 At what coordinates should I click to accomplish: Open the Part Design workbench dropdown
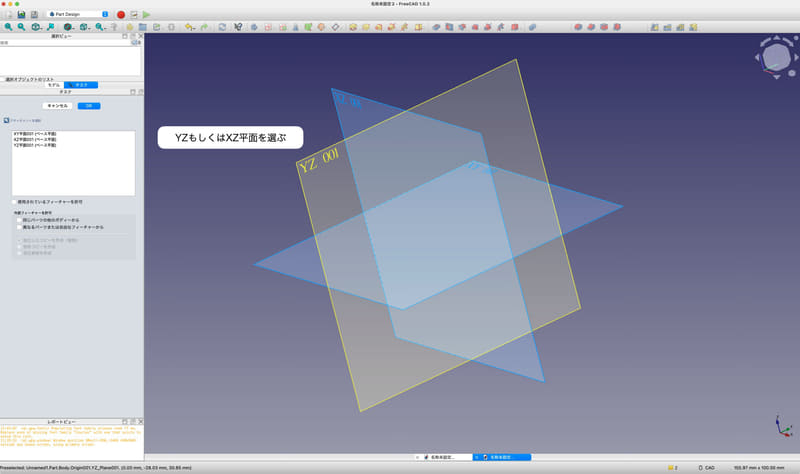[x=78, y=14]
